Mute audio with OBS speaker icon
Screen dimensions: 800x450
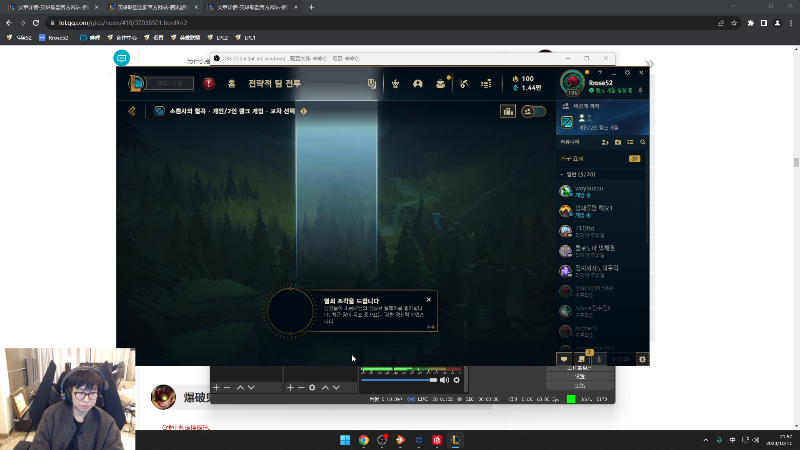(x=444, y=380)
